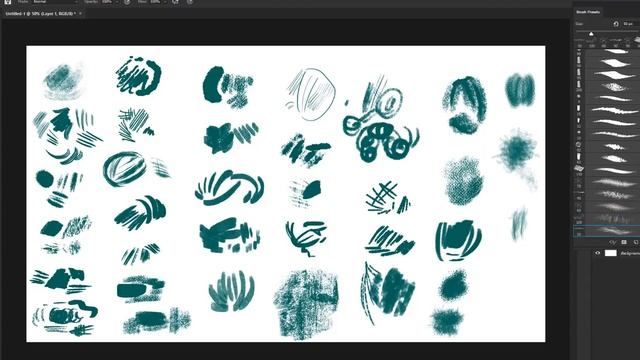Click the brush Size slider handle
Screen dimensions: 640x360
[591, 33]
